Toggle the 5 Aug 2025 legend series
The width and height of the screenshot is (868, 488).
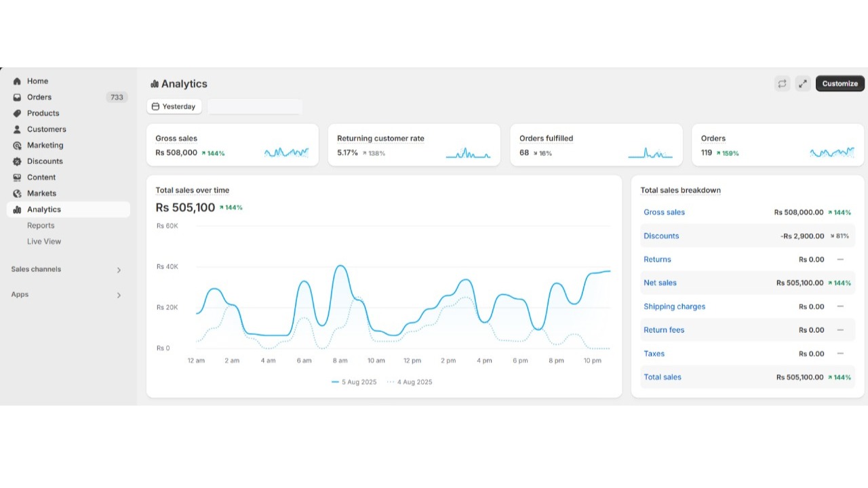(354, 382)
